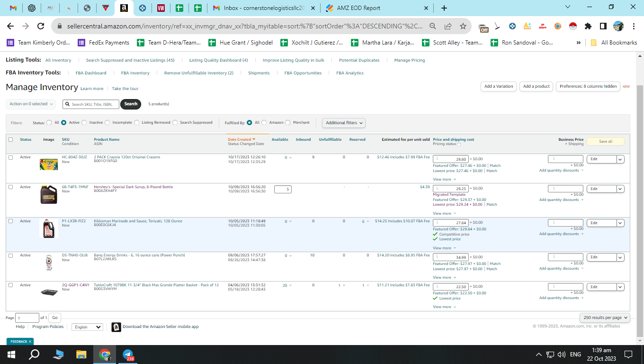Expand View more under the TableCraft price

tap(444, 307)
